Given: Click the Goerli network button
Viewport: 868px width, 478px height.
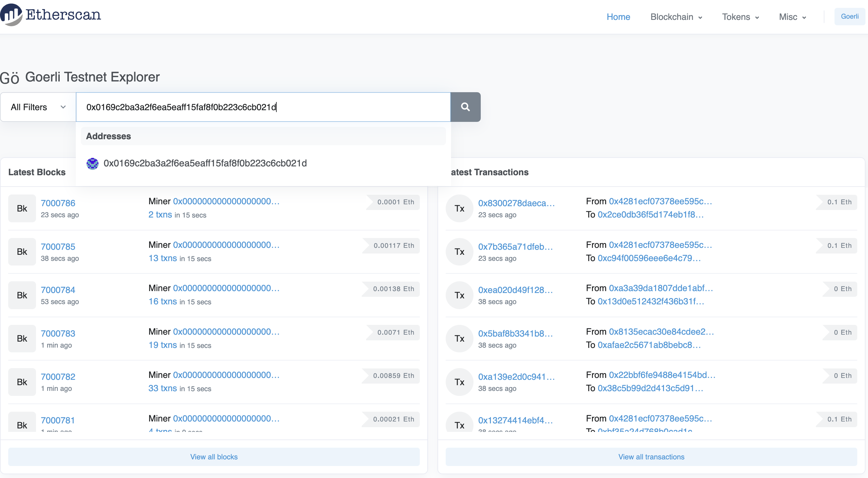Looking at the screenshot, I should coord(849,16).
